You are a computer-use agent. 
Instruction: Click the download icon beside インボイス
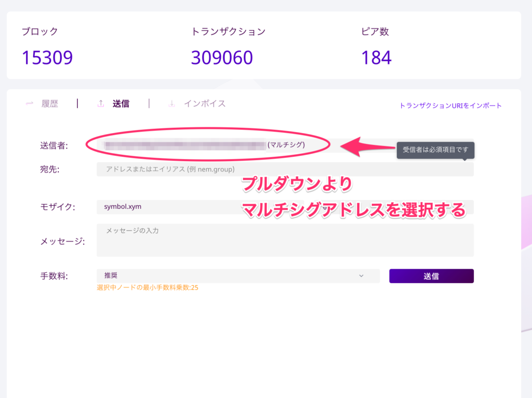172,103
